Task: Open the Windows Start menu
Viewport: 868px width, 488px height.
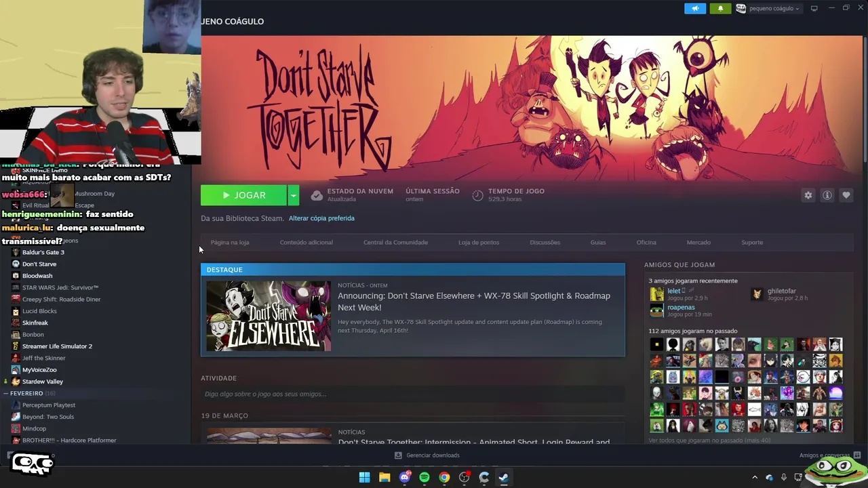Action: [x=364, y=477]
